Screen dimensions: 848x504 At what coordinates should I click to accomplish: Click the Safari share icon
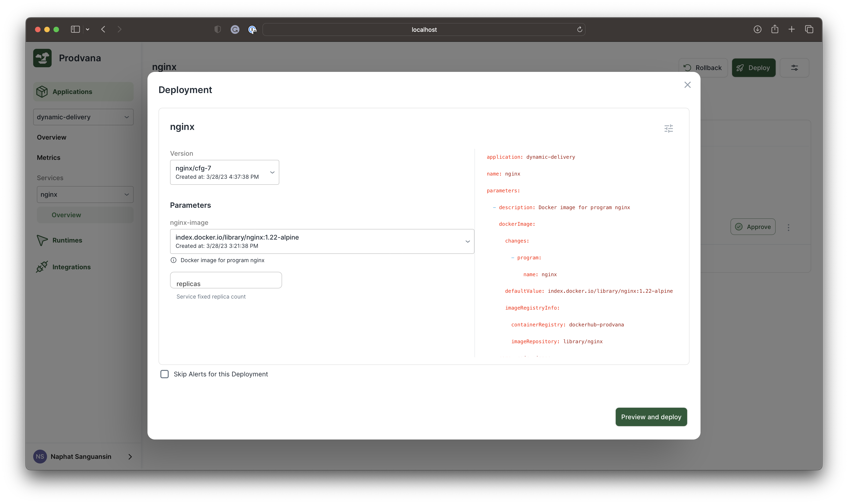(x=775, y=29)
